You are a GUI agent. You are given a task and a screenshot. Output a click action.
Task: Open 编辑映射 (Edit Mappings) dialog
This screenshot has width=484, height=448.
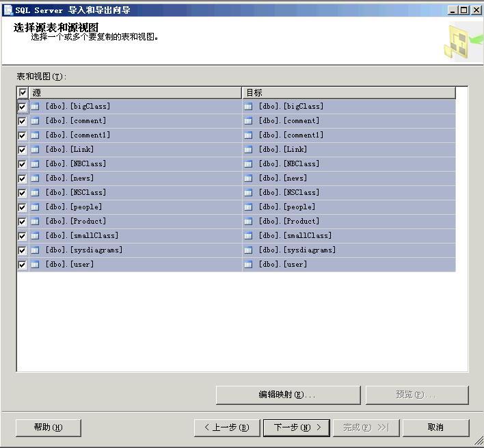[x=288, y=395]
